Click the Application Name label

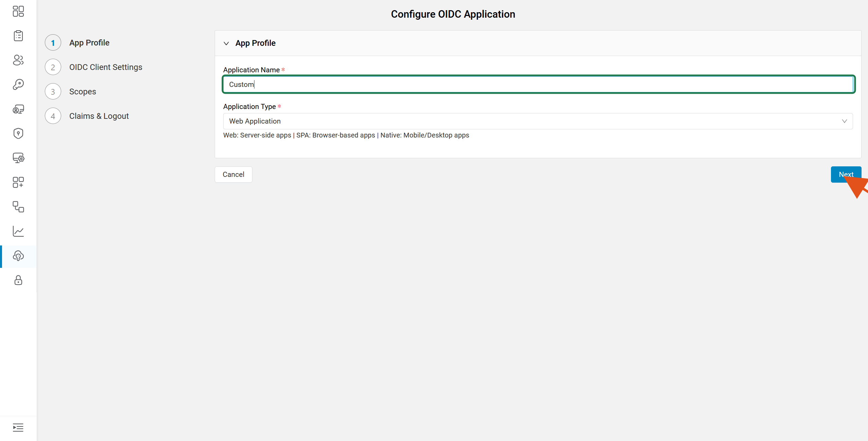(251, 70)
